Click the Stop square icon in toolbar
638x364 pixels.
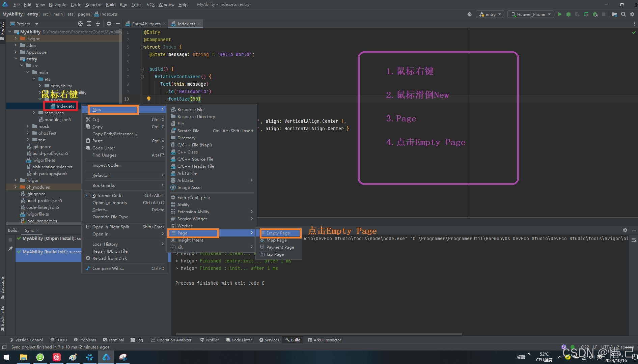pos(604,14)
